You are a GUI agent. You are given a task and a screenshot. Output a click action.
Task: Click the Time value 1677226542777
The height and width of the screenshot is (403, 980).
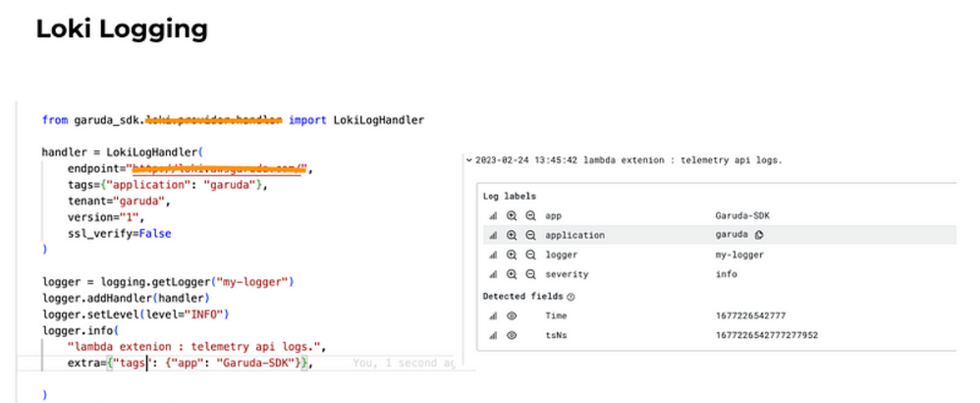750,317
